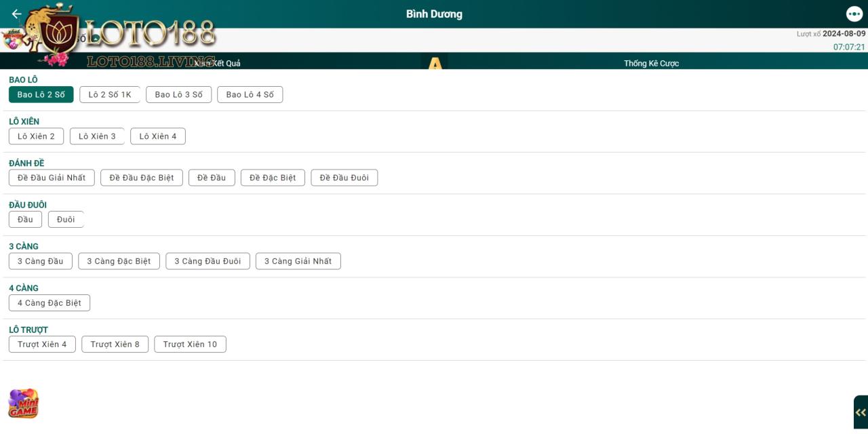Select 4 Càng Đặc Biệt
Viewport: 868px width, 434px height.
point(50,303)
